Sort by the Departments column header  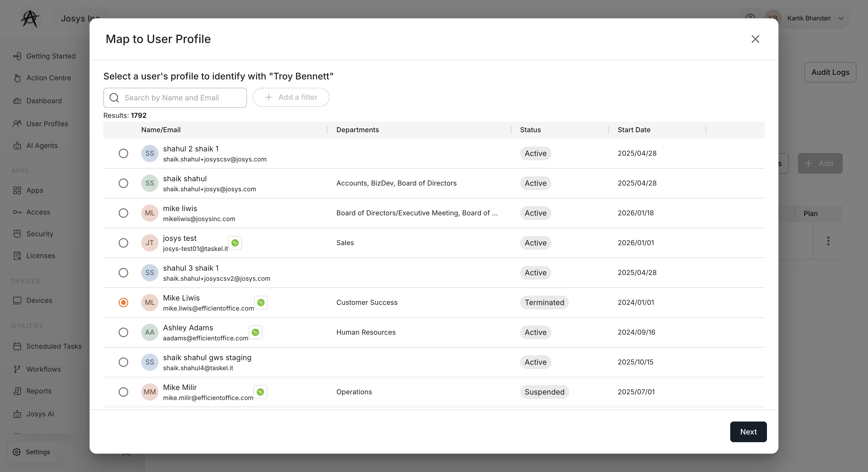pyautogui.click(x=357, y=130)
